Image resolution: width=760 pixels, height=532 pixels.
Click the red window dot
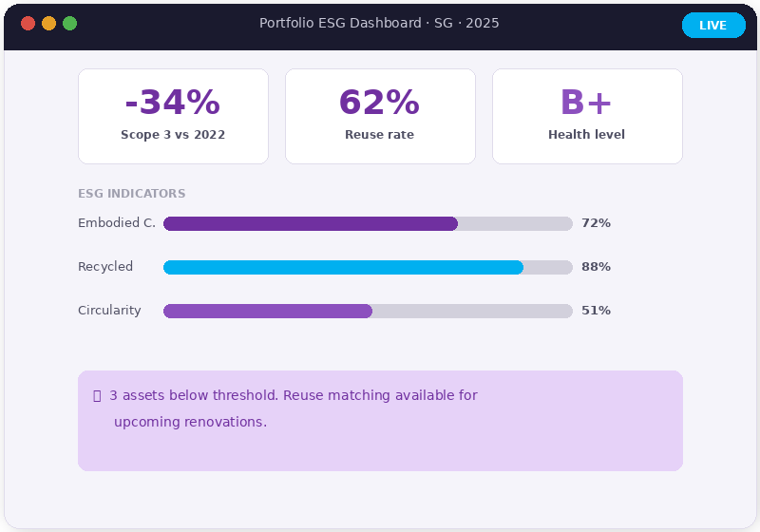pyautogui.click(x=28, y=24)
